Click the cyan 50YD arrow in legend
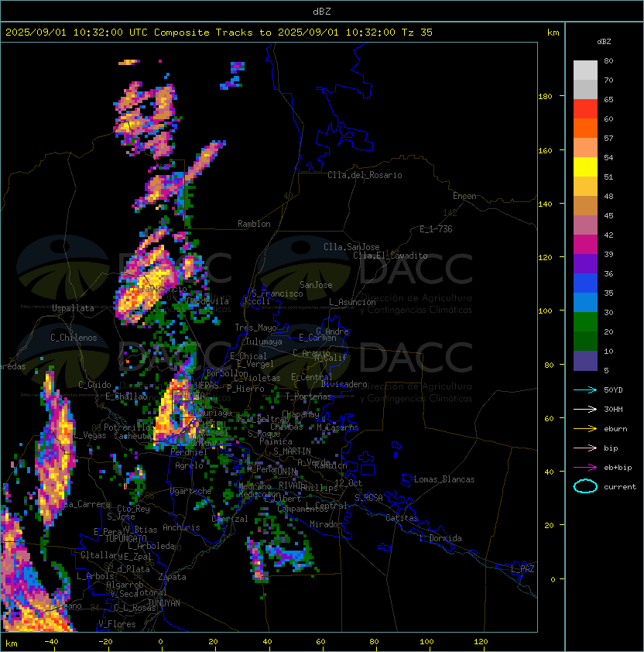Viewport: 644px width, 652px height. point(585,389)
